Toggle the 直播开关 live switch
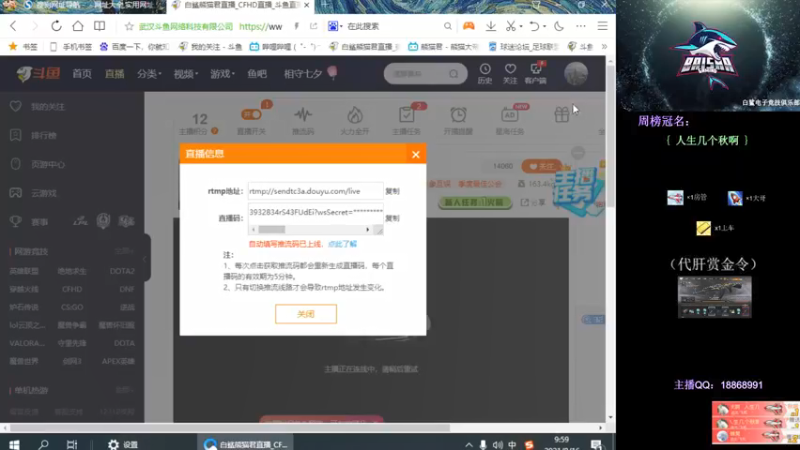Image resolution: width=800 pixels, height=450 pixels. (251, 115)
